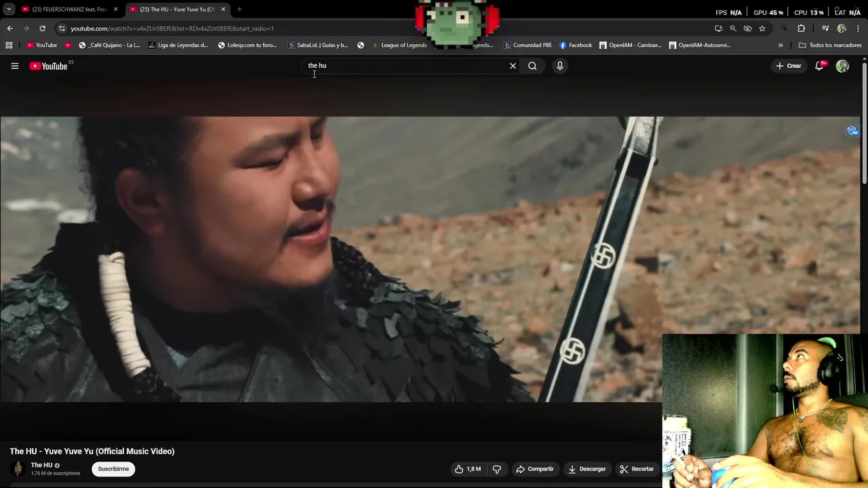Install app icon in address bar

point(718,28)
